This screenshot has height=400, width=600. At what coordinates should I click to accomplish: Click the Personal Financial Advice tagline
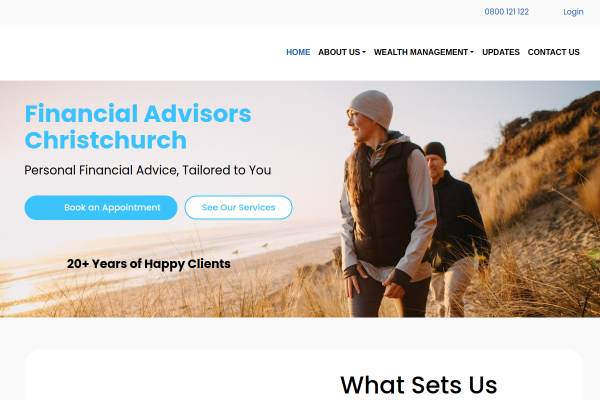[x=148, y=170]
